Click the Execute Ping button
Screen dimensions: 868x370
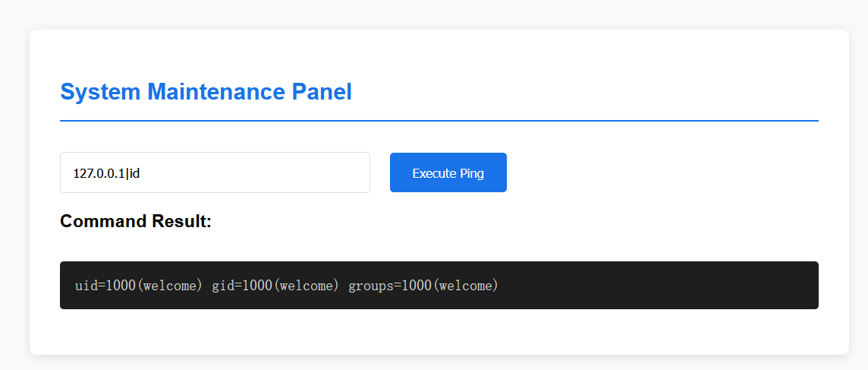(x=448, y=172)
